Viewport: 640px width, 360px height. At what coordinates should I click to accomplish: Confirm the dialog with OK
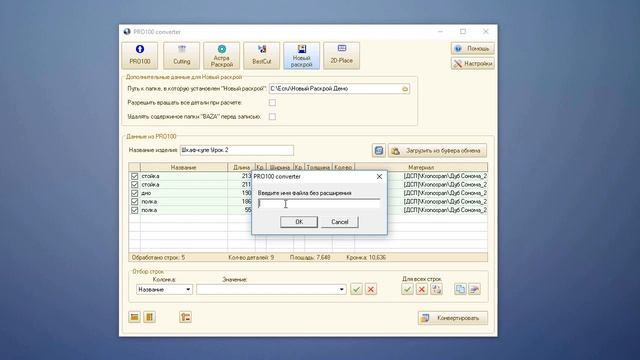click(299, 222)
